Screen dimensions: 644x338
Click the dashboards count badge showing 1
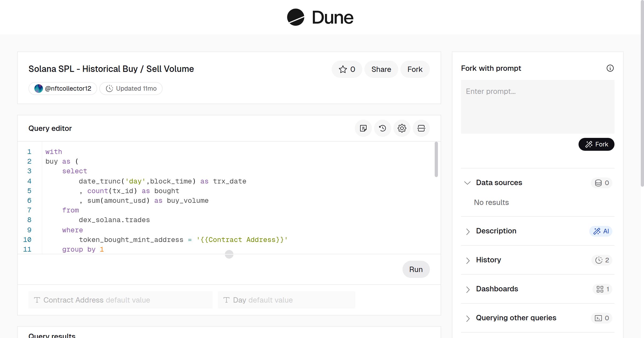(x=602, y=289)
